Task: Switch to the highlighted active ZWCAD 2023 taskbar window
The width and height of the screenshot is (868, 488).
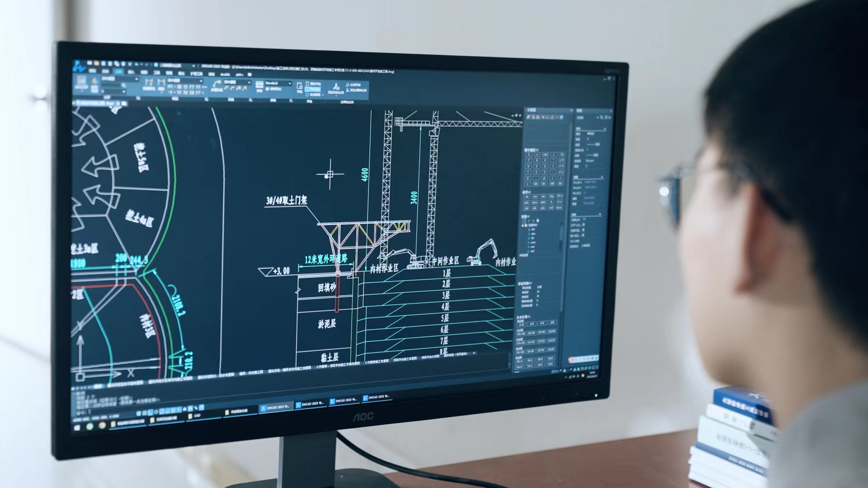Action: [x=276, y=408]
